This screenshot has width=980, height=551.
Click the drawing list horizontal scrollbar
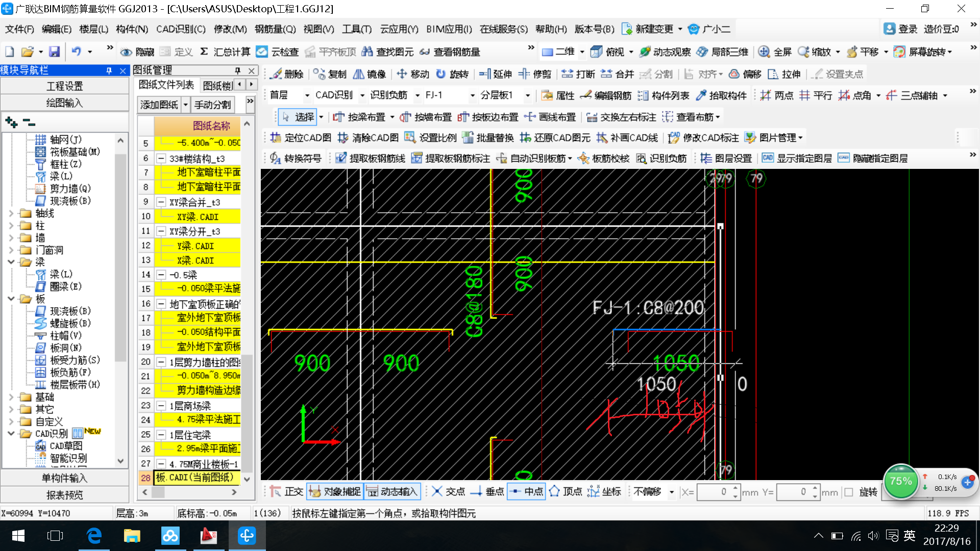189,492
